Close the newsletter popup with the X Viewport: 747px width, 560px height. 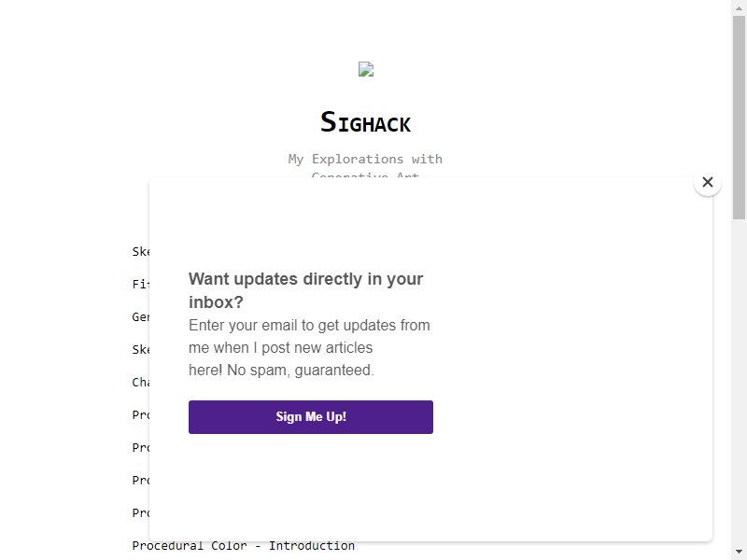click(708, 182)
